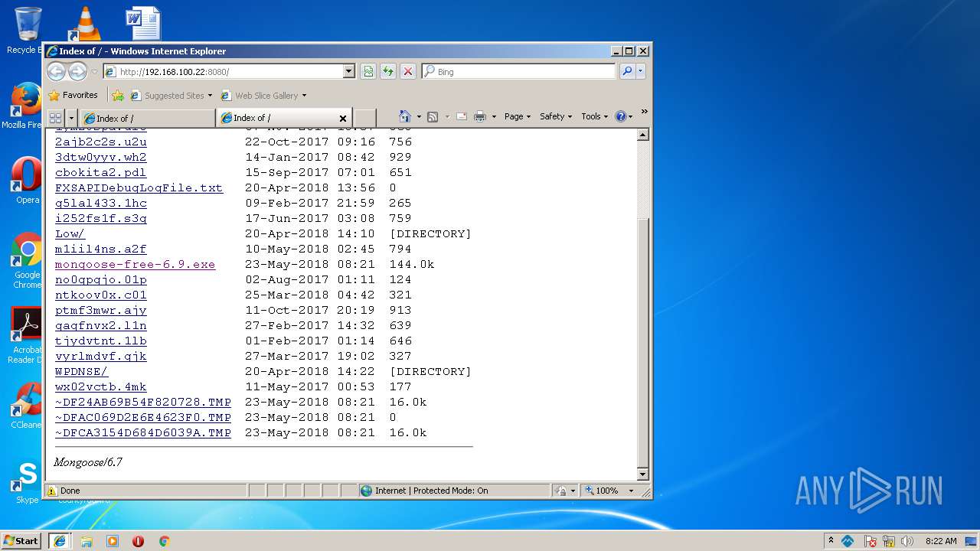This screenshot has height=551, width=980.
Task: Switch to the first Index of / tab
Action: pos(148,118)
